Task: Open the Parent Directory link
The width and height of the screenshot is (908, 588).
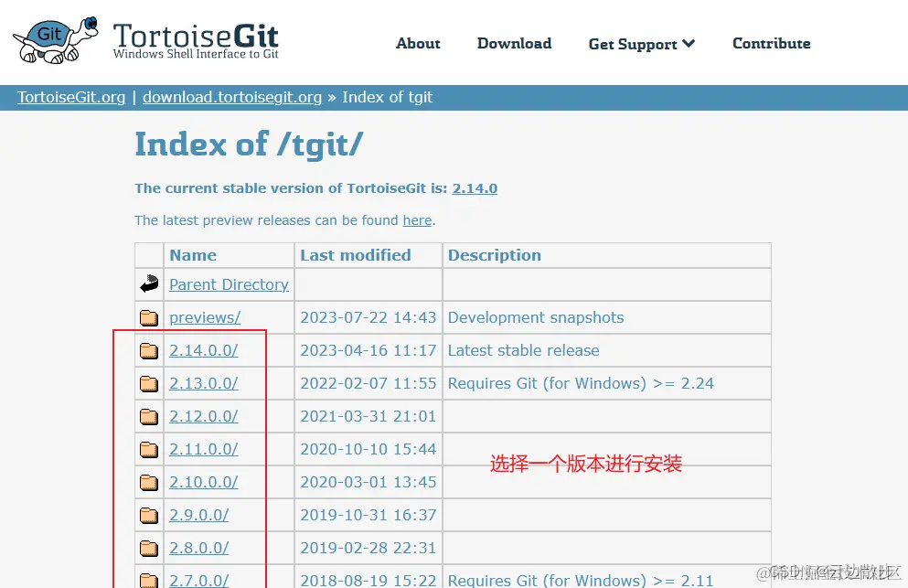Action: pyautogui.click(x=229, y=284)
